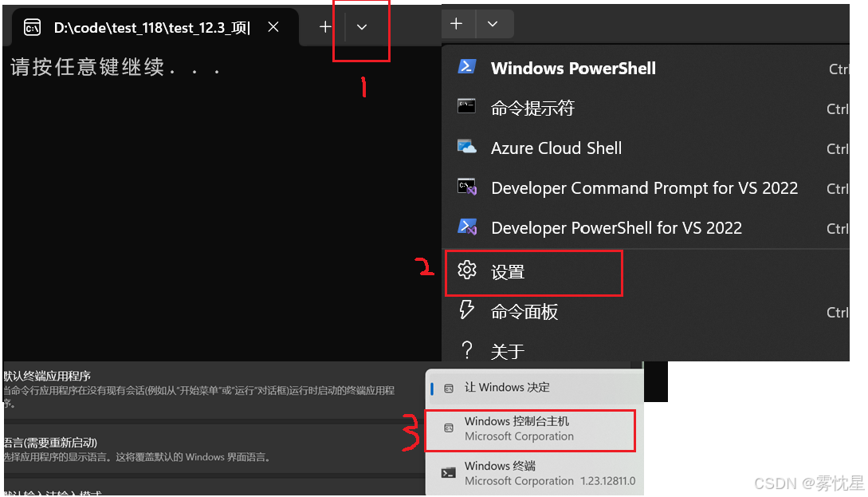The height and width of the screenshot is (497, 868).
Task: Select Windows 控制台主机 as default terminal
Action: click(x=530, y=429)
